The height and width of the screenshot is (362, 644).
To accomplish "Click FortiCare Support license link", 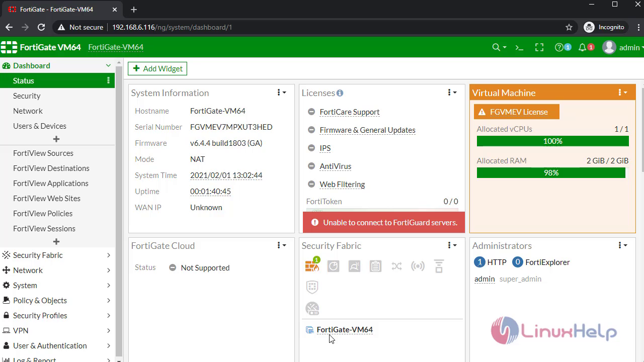I will 350,112.
